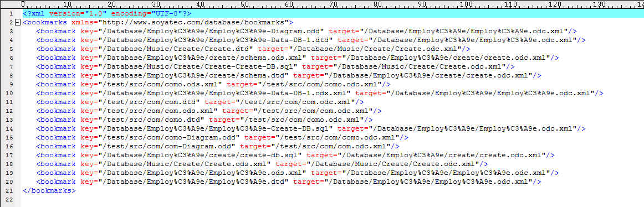Click the encoding UTF-8 attribute value
Viewport: 644px width, 207px height.
click(169, 13)
